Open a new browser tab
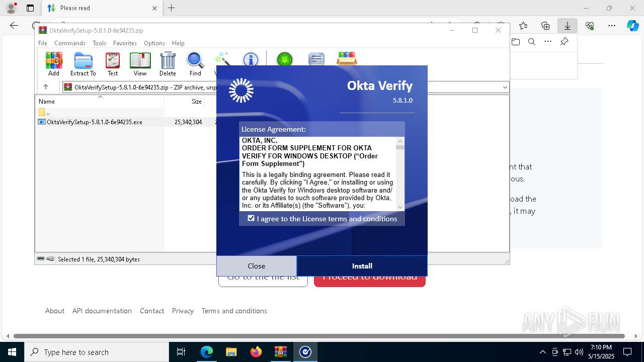This screenshot has height=362, width=644. pyautogui.click(x=172, y=8)
